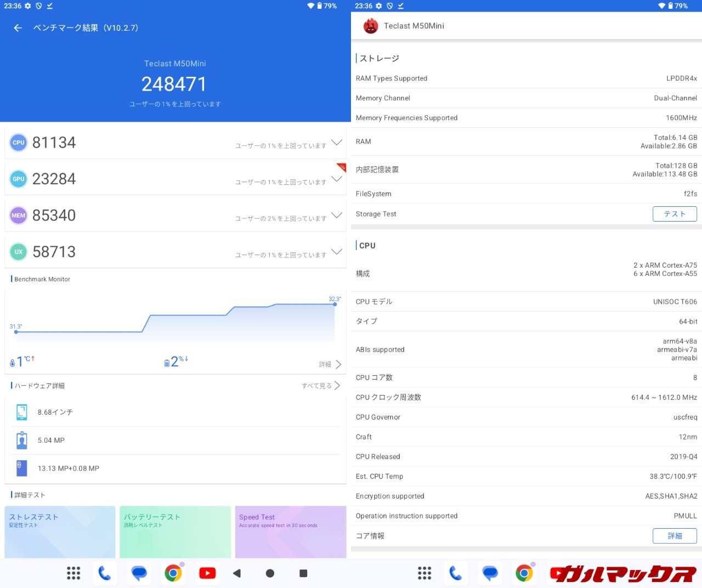
Task: Open Messages app in left dock
Action: pos(139,573)
